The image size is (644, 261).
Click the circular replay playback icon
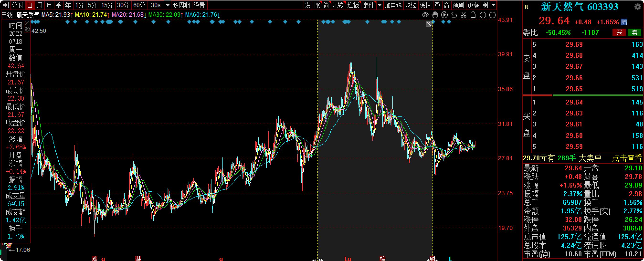[x=444, y=15]
